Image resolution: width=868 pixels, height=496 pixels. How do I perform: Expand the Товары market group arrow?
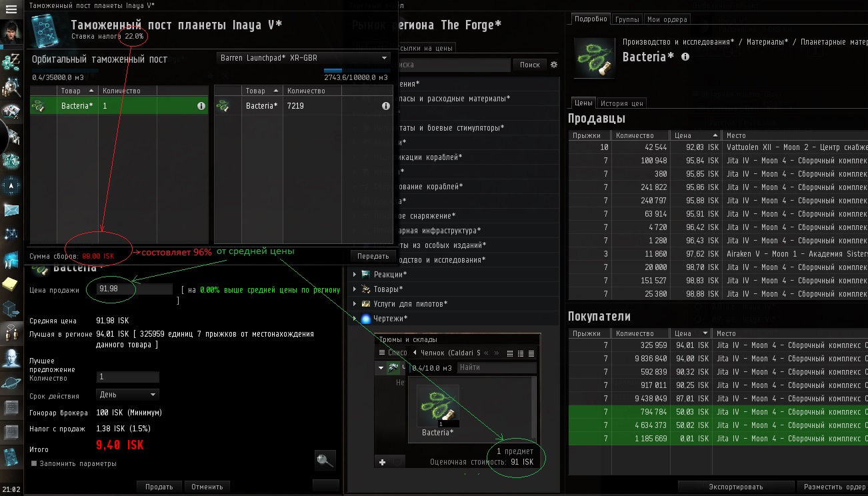(x=355, y=289)
